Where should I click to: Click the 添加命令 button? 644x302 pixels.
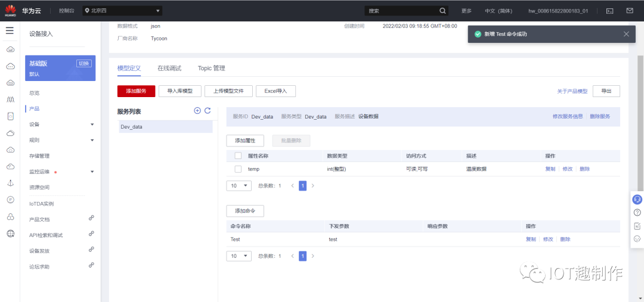(x=245, y=211)
